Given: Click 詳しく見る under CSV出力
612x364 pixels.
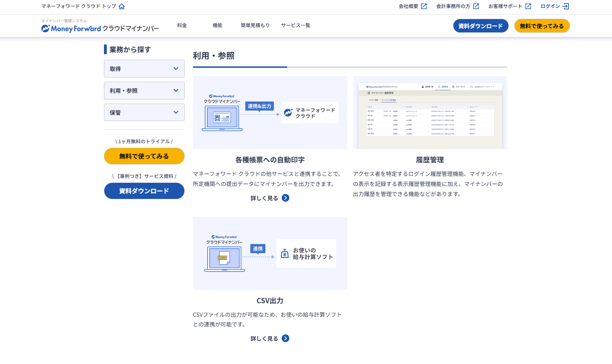Looking at the screenshot, I should click(x=264, y=339).
